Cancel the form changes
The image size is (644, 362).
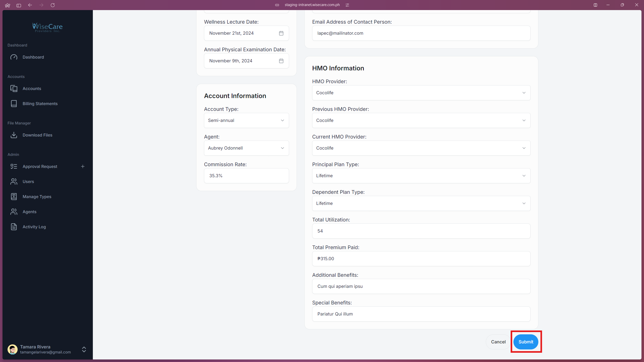(498, 342)
